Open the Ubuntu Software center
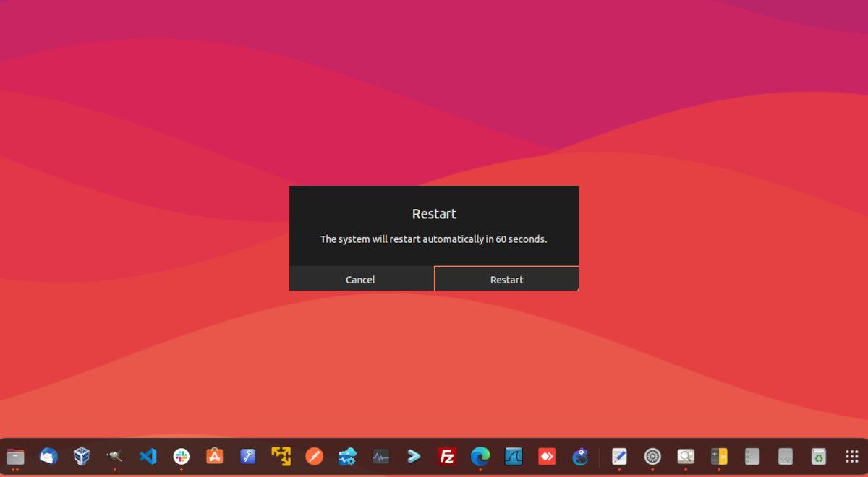Viewport: 868px width, 477px height. tap(214, 457)
